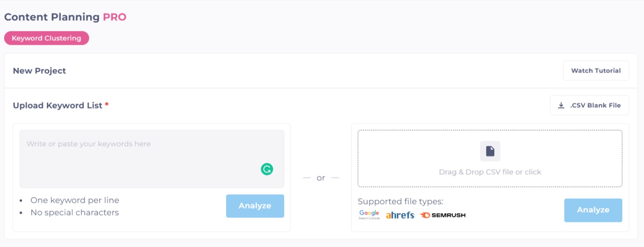Click the 'One keyword per line' hint

tap(75, 200)
